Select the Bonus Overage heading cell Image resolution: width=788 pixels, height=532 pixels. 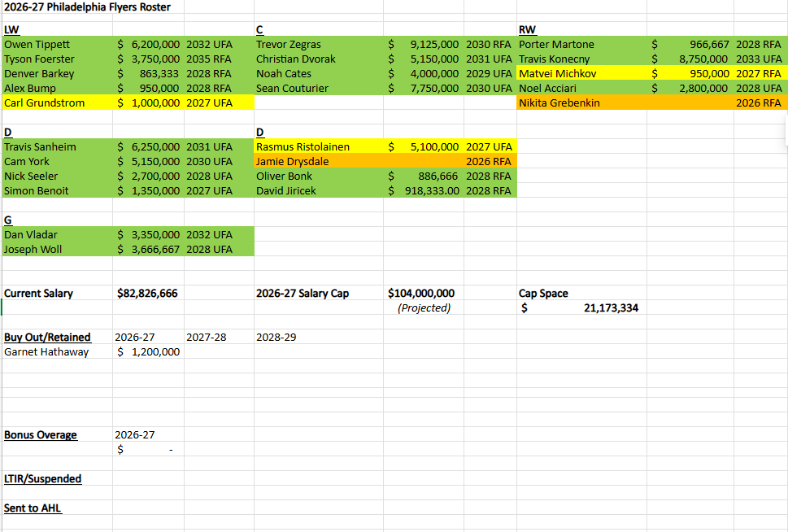(x=57, y=434)
